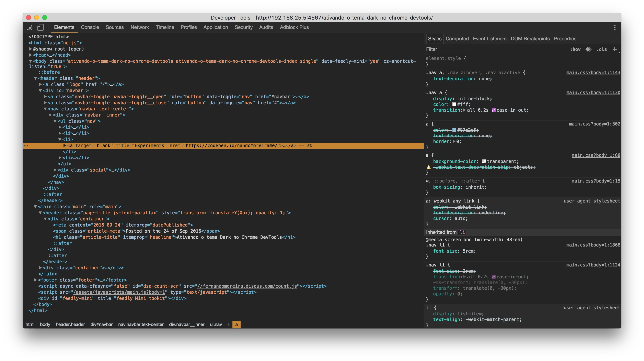Expand the #shadow-root (open) node
This screenshot has height=361, width=644.
click(31, 49)
